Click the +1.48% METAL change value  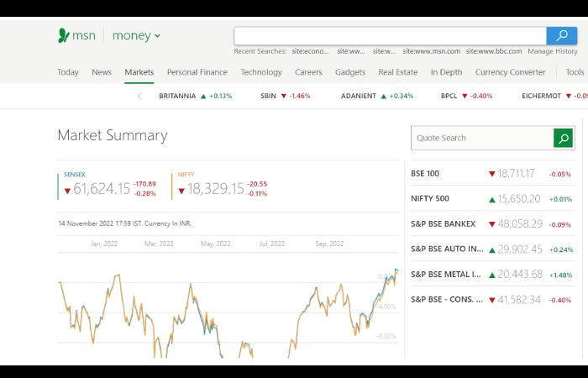[x=560, y=276]
